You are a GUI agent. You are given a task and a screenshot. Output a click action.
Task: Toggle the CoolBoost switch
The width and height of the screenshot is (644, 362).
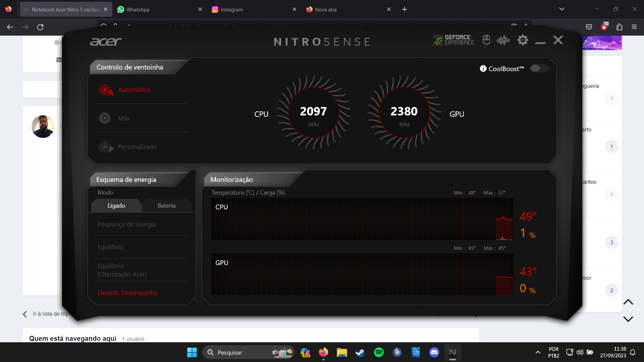(x=539, y=68)
